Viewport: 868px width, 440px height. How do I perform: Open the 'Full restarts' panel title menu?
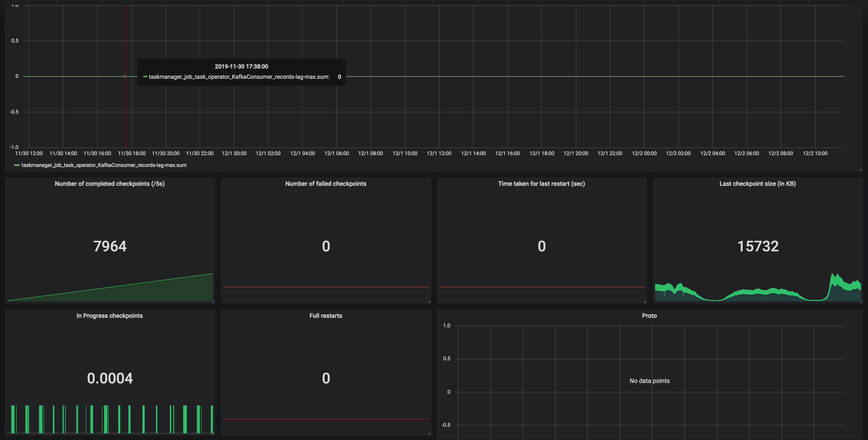(x=325, y=316)
